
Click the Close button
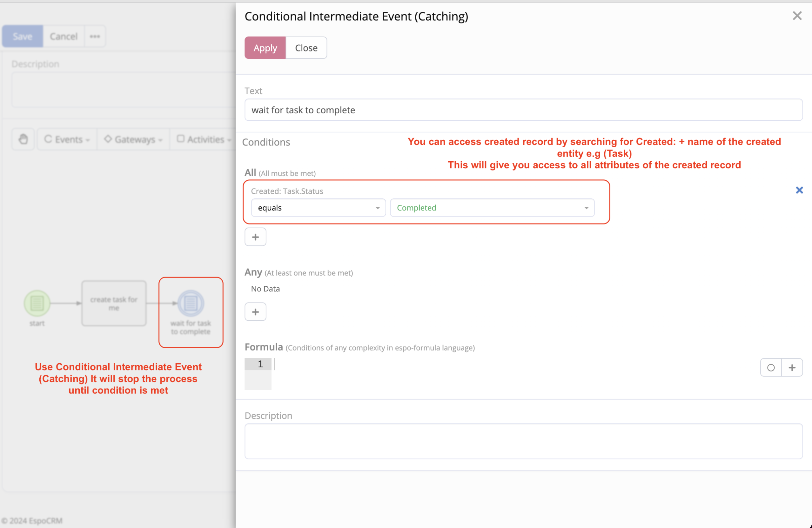click(x=306, y=48)
